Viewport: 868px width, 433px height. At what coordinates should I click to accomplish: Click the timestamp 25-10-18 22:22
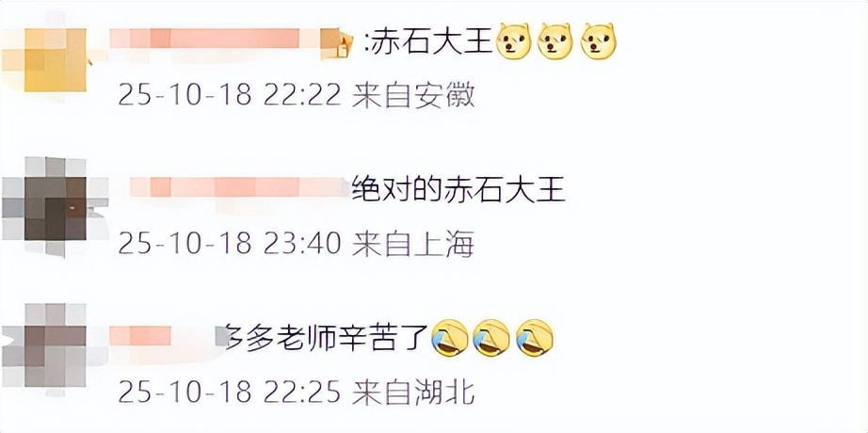(x=230, y=96)
